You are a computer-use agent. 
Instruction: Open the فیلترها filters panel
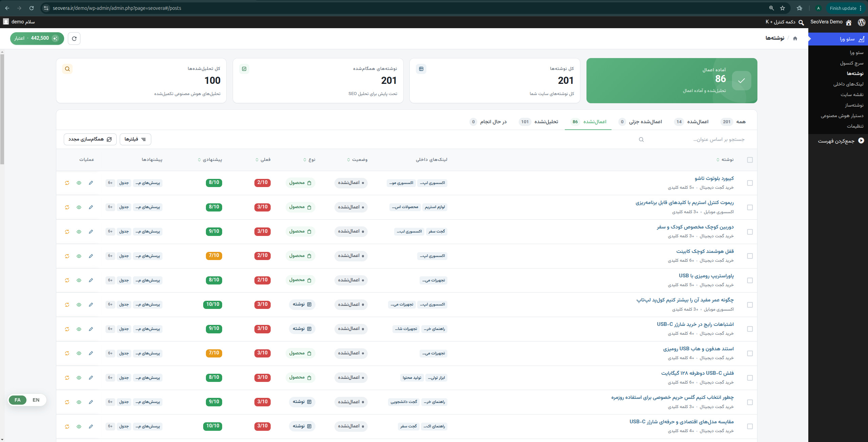coord(135,139)
